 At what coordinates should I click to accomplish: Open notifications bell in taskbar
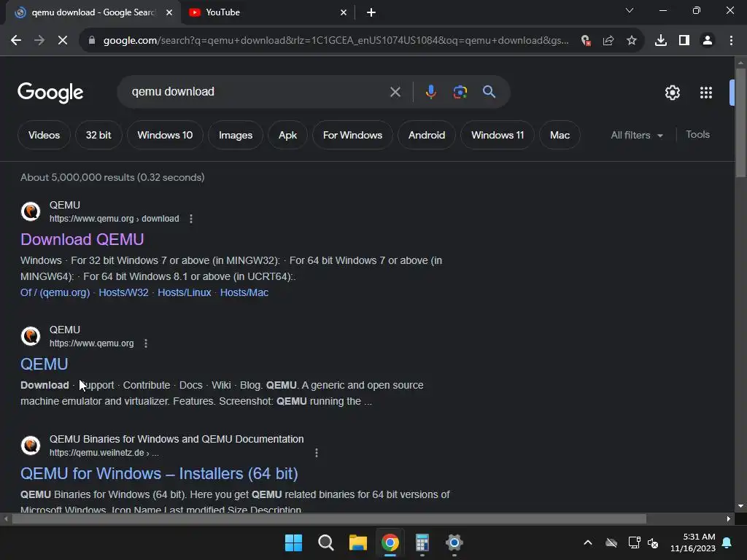coord(727,542)
